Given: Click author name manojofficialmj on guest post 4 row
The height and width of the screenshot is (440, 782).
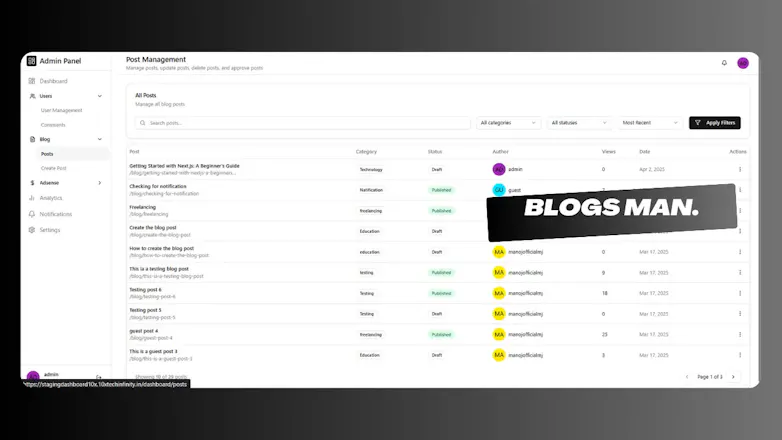Looking at the screenshot, I should click(x=526, y=335).
